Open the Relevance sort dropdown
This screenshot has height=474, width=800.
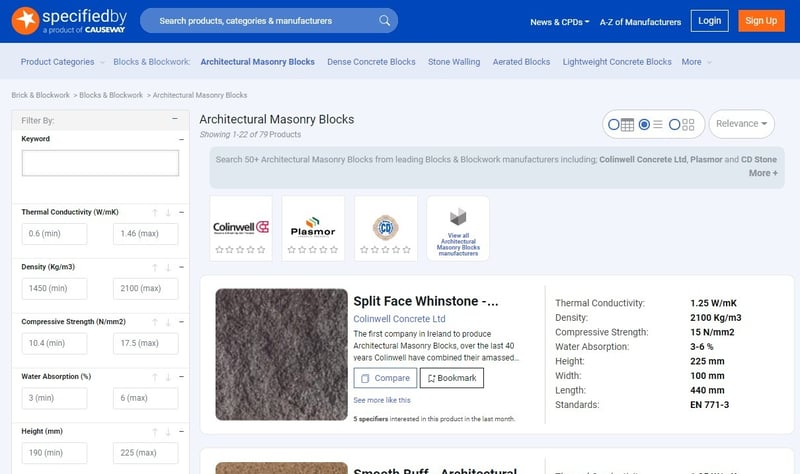741,124
